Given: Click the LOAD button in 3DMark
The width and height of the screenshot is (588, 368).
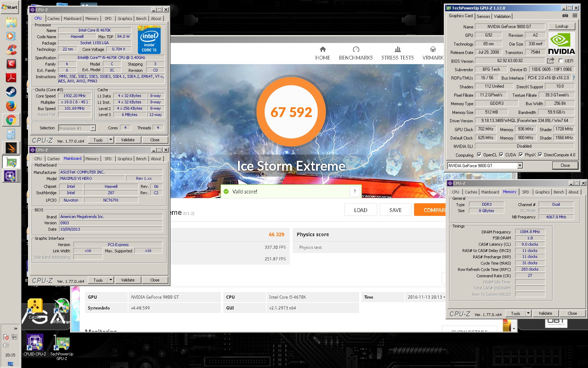Looking at the screenshot, I should point(360,210).
